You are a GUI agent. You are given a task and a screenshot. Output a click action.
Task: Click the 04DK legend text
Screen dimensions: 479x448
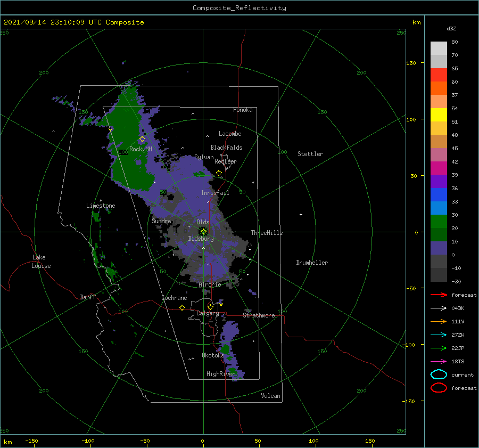[458, 308]
